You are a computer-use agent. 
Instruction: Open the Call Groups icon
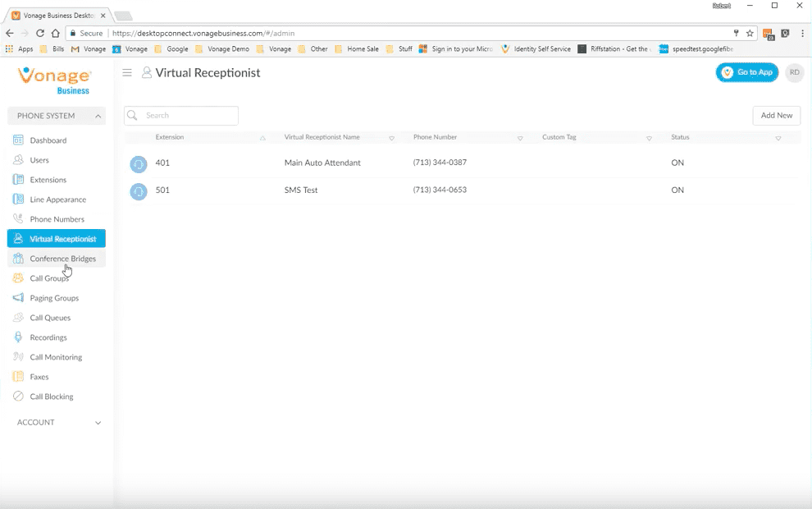[18, 277]
